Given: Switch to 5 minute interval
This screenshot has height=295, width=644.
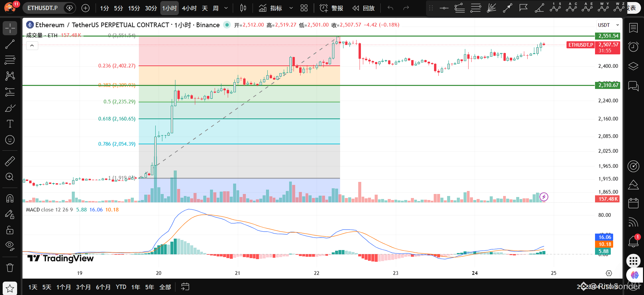Looking at the screenshot, I should [x=118, y=8].
